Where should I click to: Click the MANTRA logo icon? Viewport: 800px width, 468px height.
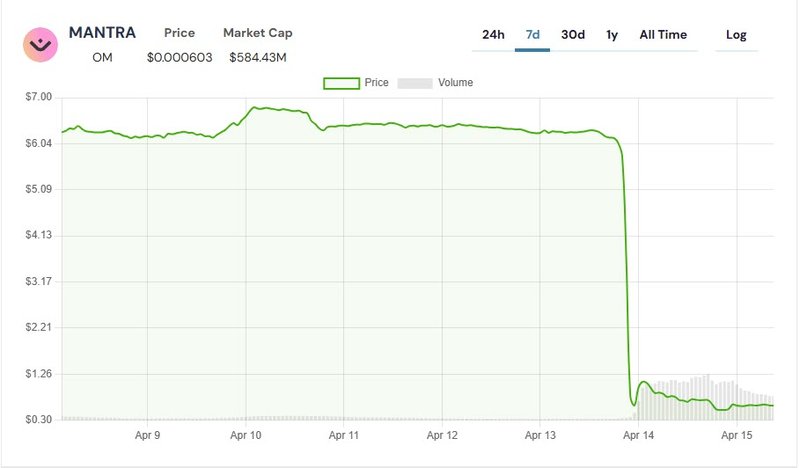[41, 43]
